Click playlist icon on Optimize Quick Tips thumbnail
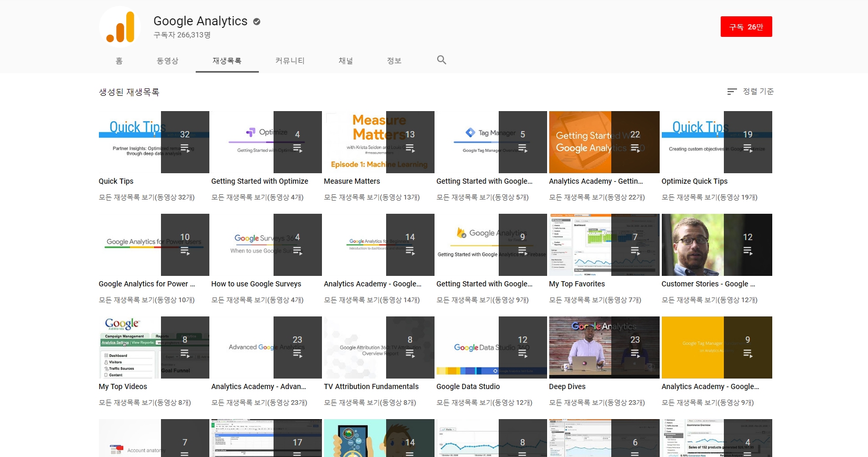The height and width of the screenshot is (457, 868). pyautogui.click(x=748, y=148)
